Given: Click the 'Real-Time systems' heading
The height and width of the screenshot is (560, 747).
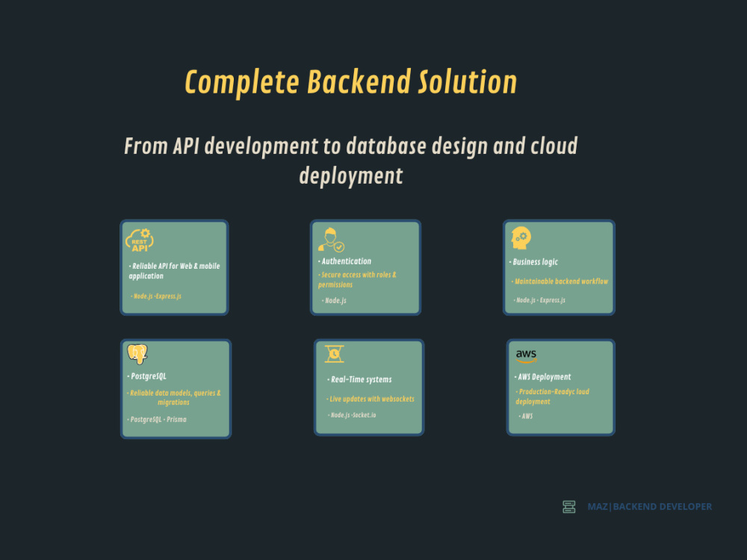Looking at the screenshot, I should click(x=359, y=379).
